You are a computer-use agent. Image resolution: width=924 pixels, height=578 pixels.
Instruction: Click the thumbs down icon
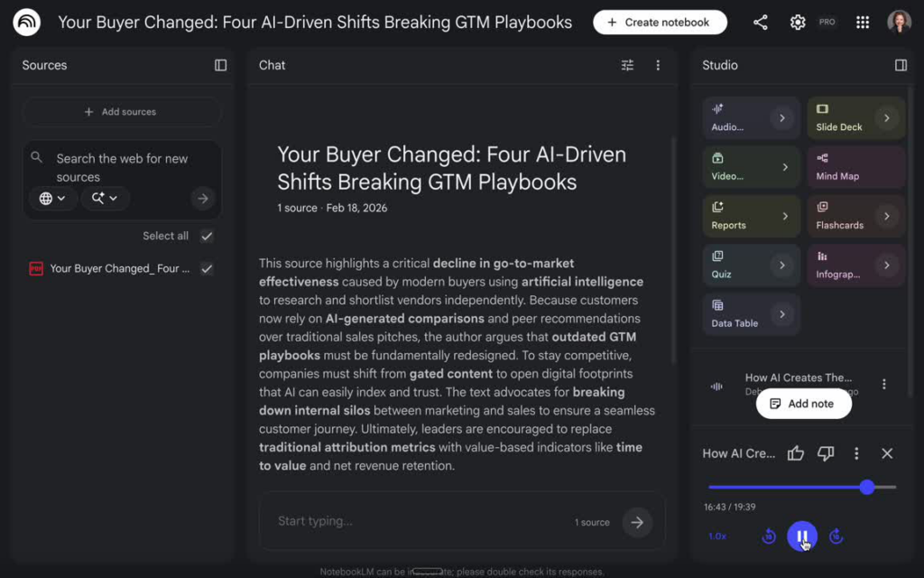[826, 453]
